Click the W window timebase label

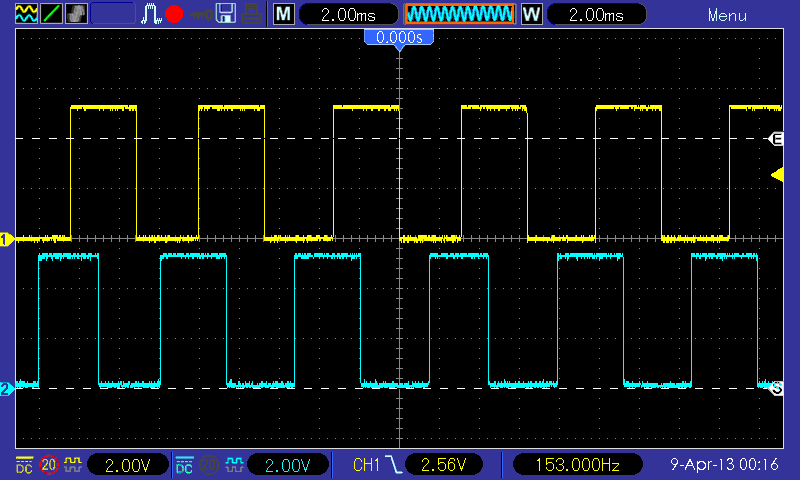531,14
